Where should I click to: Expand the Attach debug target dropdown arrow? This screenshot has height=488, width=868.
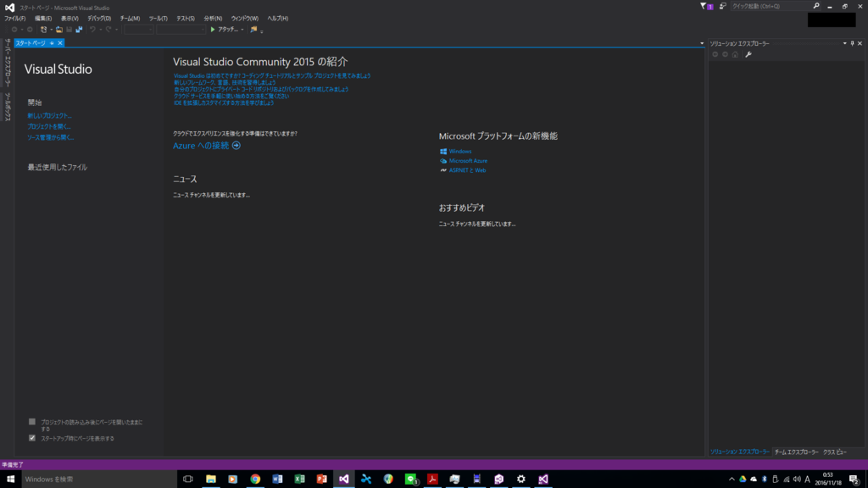click(242, 30)
